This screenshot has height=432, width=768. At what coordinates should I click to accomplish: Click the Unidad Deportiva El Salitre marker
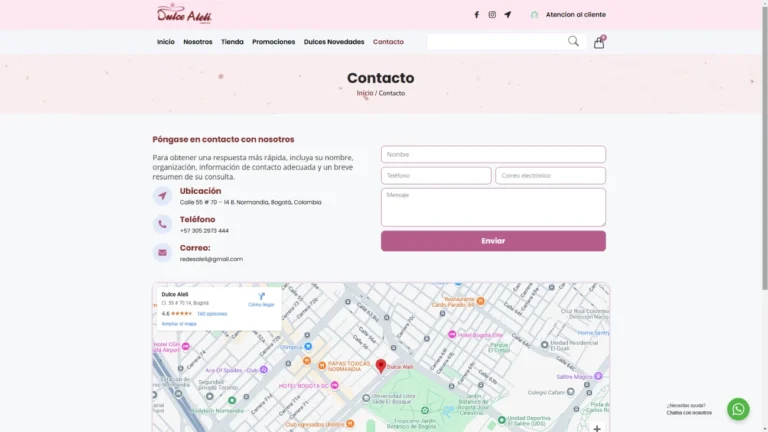pos(502,420)
